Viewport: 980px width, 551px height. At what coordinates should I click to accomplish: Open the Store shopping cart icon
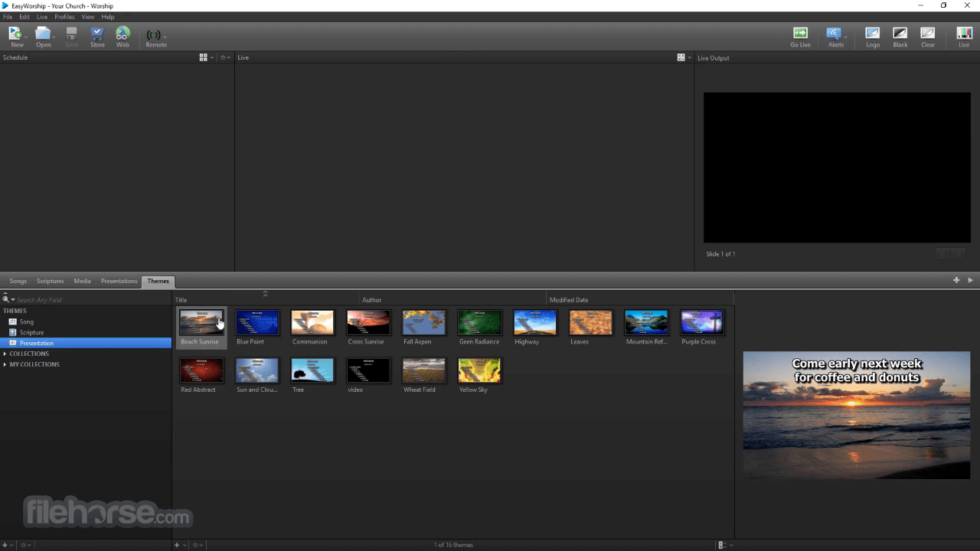click(x=97, y=34)
